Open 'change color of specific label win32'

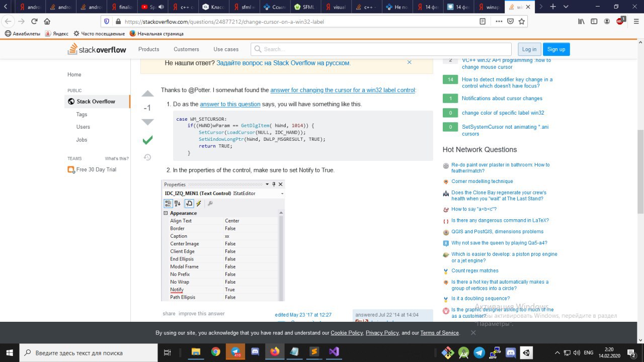coord(503,113)
